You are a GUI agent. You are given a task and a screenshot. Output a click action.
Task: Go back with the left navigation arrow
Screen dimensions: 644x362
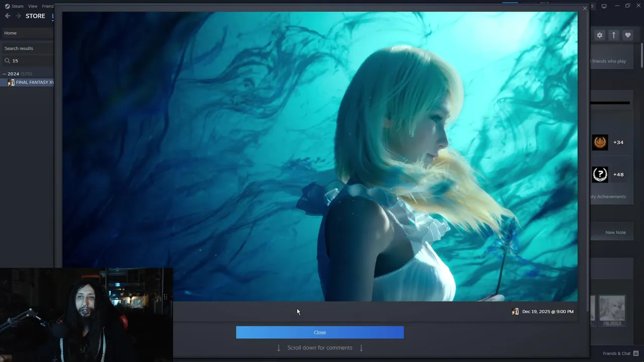click(8, 16)
